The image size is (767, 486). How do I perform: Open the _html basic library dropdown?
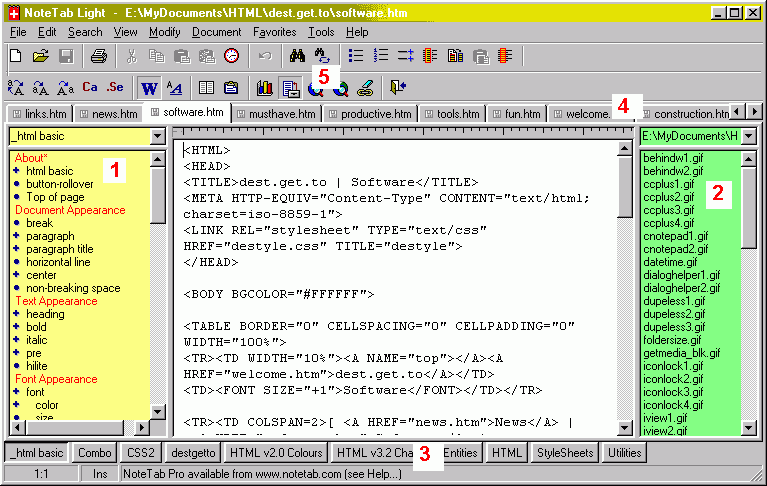(158, 136)
